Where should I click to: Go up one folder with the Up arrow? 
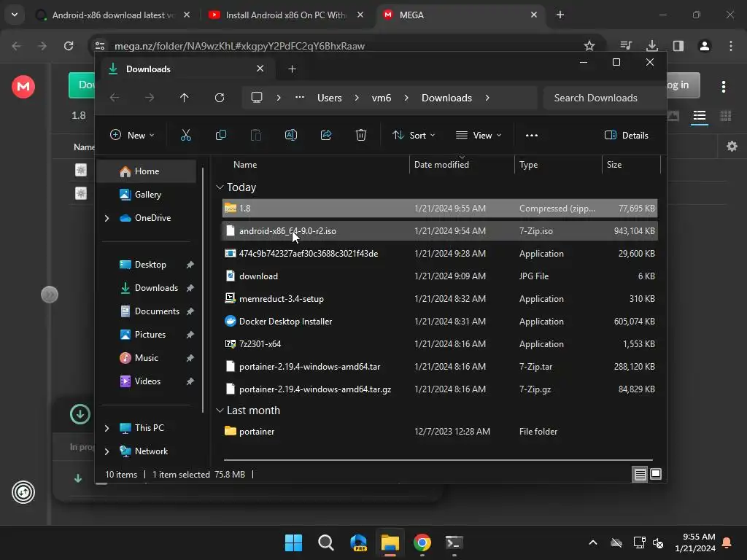185,98
